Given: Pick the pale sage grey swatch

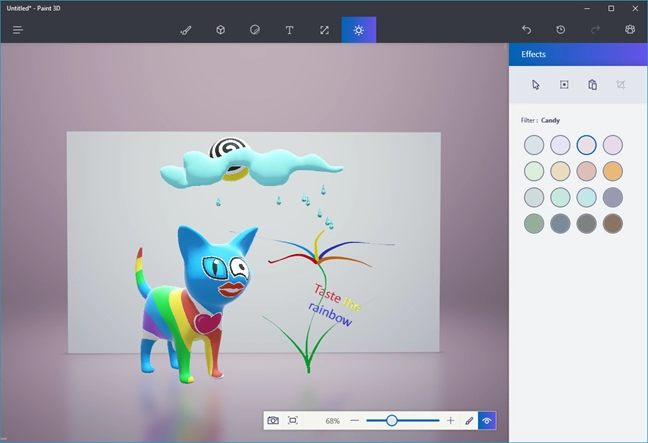Looking at the screenshot, I should [534, 198].
